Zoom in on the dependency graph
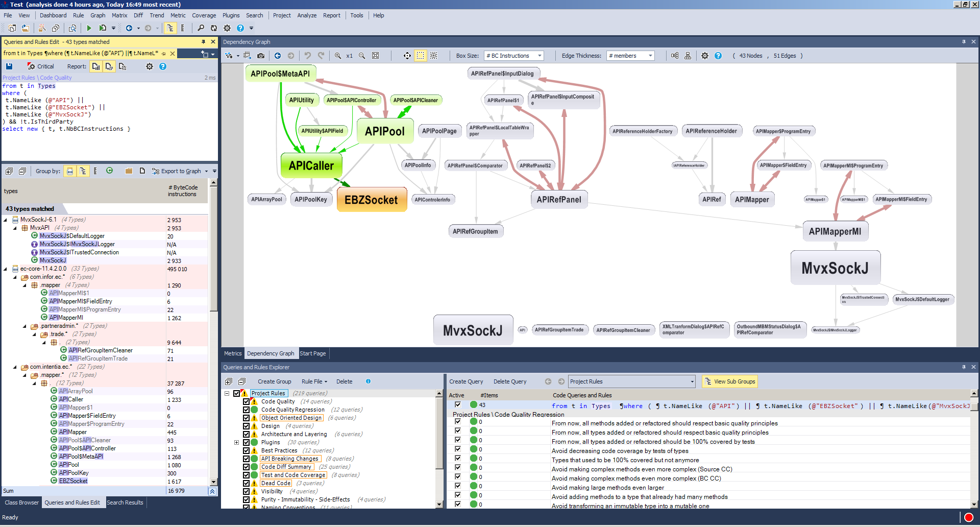The height and width of the screenshot is (527, 980). click(338, 56)
